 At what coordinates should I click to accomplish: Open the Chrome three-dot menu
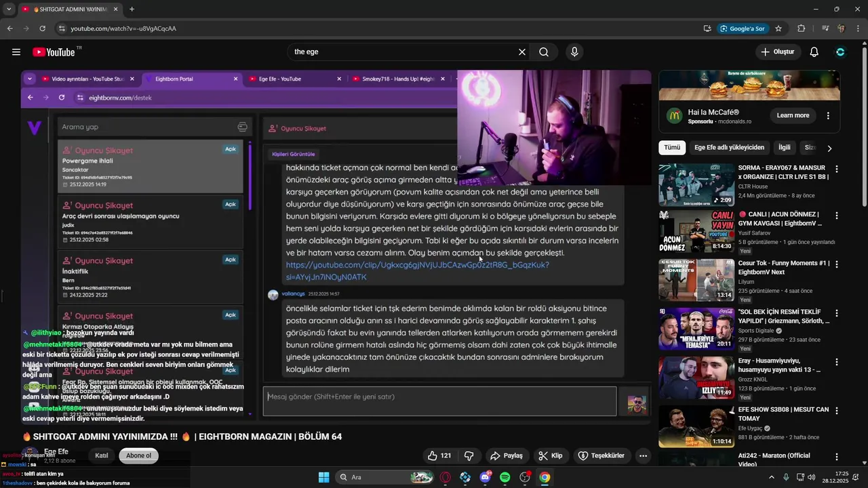click(x=859, y=28)
